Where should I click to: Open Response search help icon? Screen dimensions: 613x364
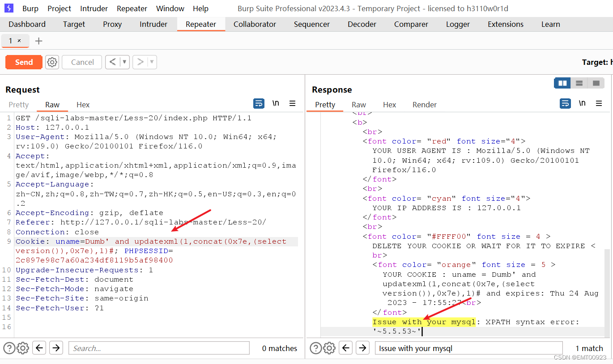(316, 348)
